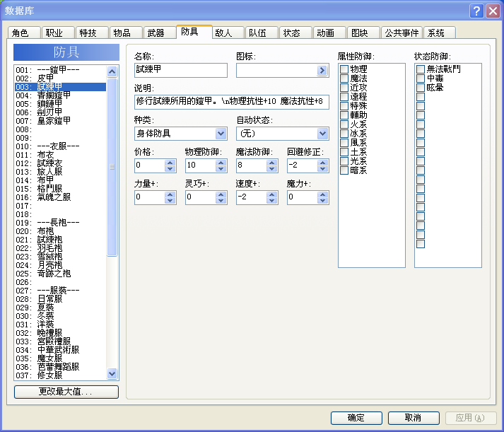Switch to the 职业 tab
Viewport: 504px width, 432px height.
click(x=58, y=33)
